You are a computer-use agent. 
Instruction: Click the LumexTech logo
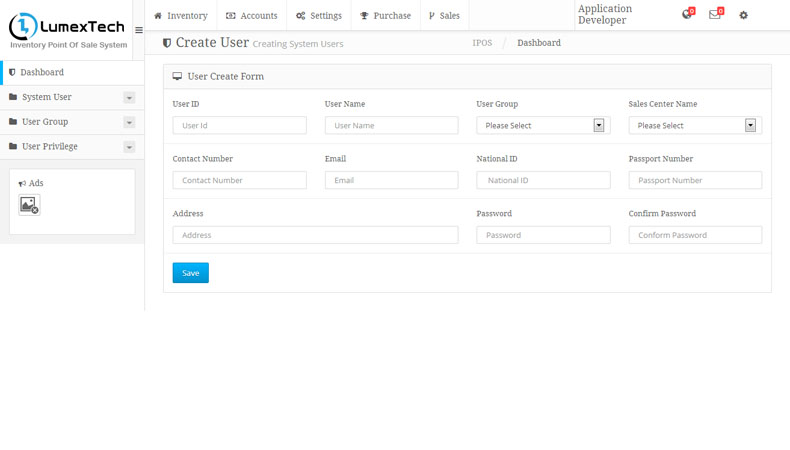click(67, 30)
